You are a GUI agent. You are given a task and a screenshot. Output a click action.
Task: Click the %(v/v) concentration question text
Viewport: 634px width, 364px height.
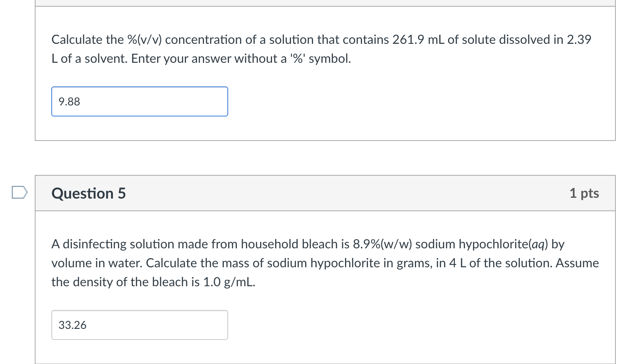point(321,49)
